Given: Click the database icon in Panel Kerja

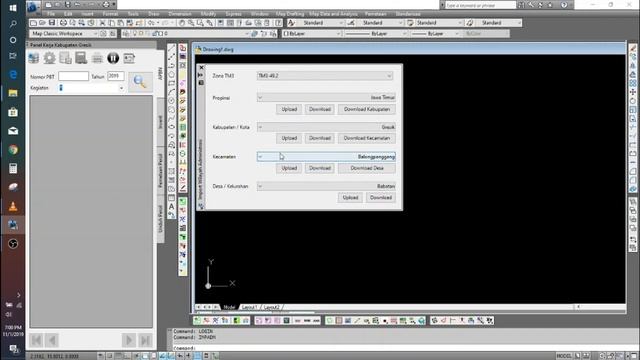Looking at the screenshot, I should pyautogui.click(x=34, y=58).
